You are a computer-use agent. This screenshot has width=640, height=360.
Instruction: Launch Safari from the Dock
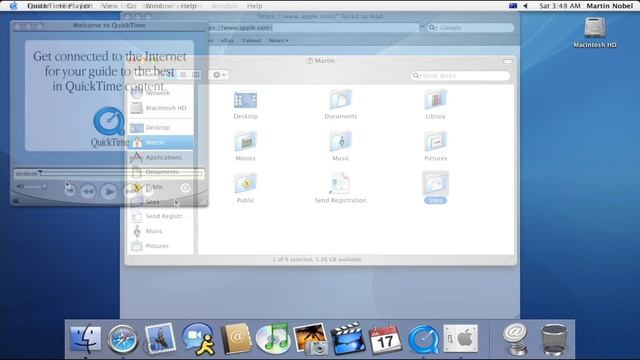click(122, 340)
